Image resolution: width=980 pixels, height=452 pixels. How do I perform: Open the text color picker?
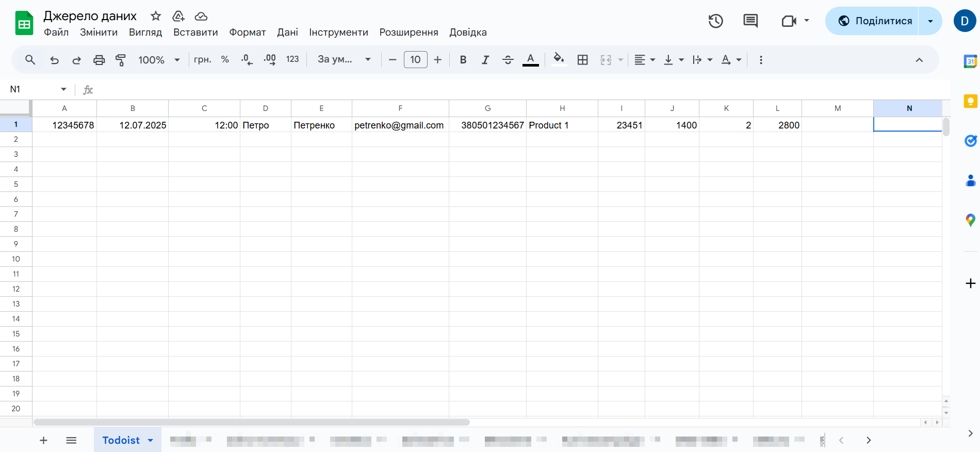click(531, 60)
